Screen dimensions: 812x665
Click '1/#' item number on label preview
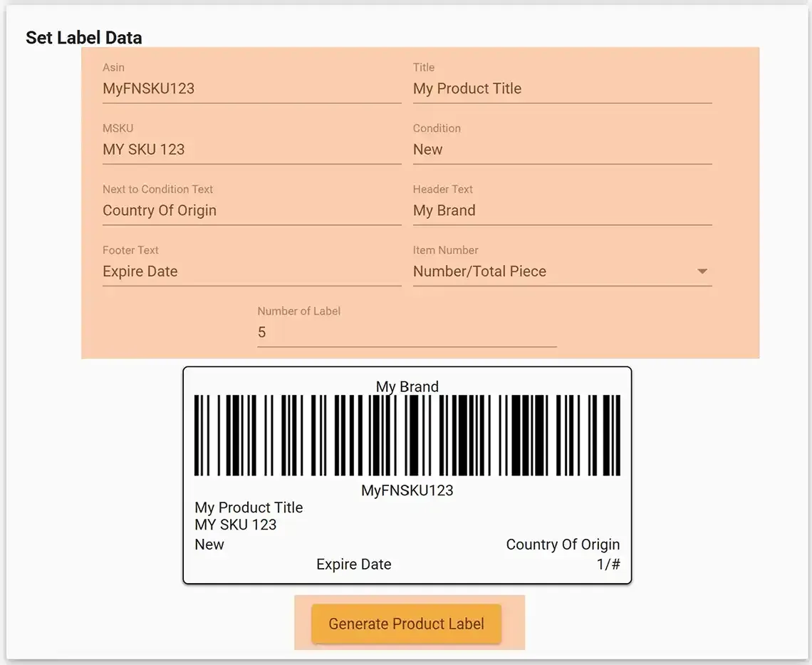tap(608, 565)
